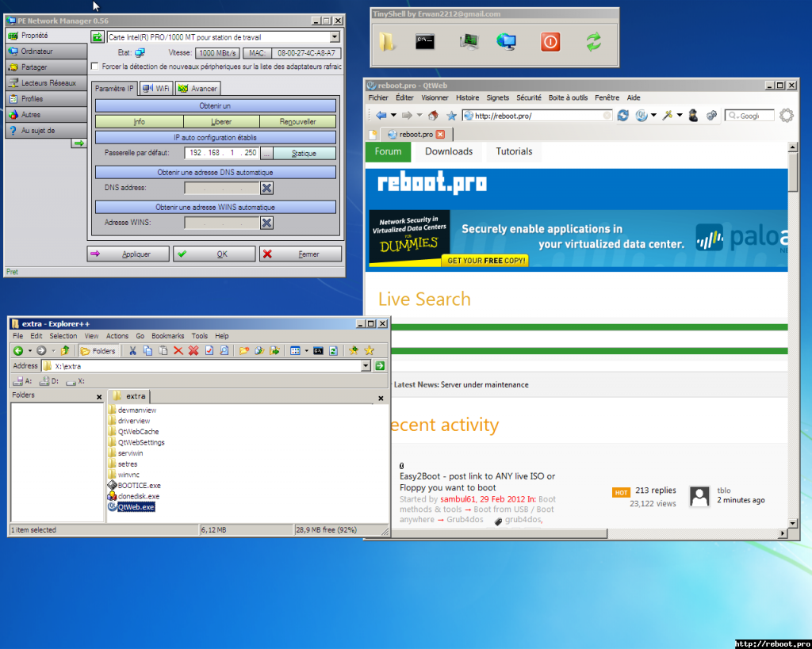Click the Cut scissors icon in Explorer++

pos(133,350)
